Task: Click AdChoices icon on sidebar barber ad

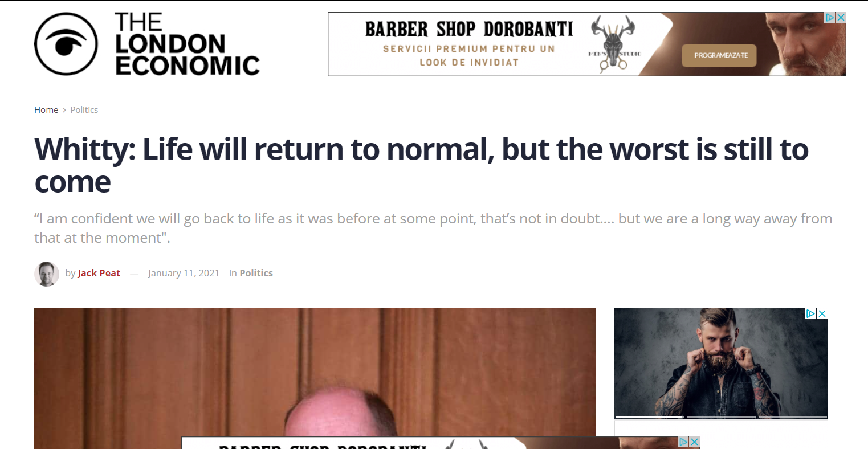Action: point(810,313)
